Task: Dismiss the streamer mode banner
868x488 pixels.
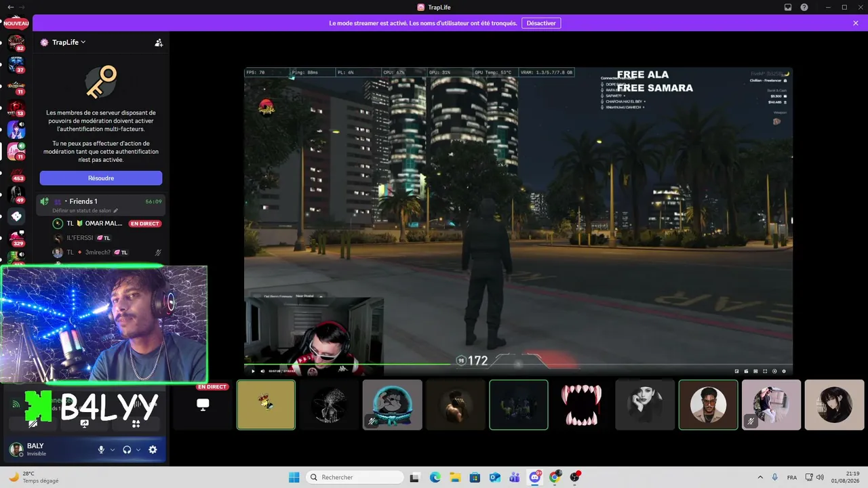Action: (856, 23)
